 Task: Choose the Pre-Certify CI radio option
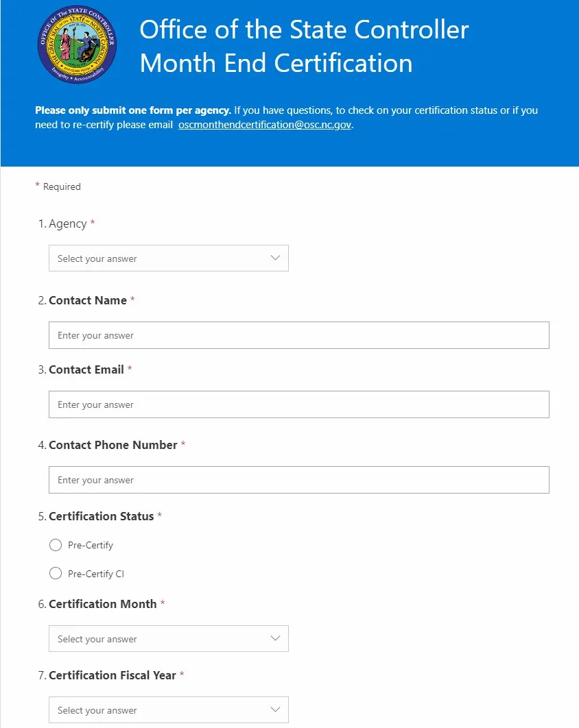coord(56,574)
